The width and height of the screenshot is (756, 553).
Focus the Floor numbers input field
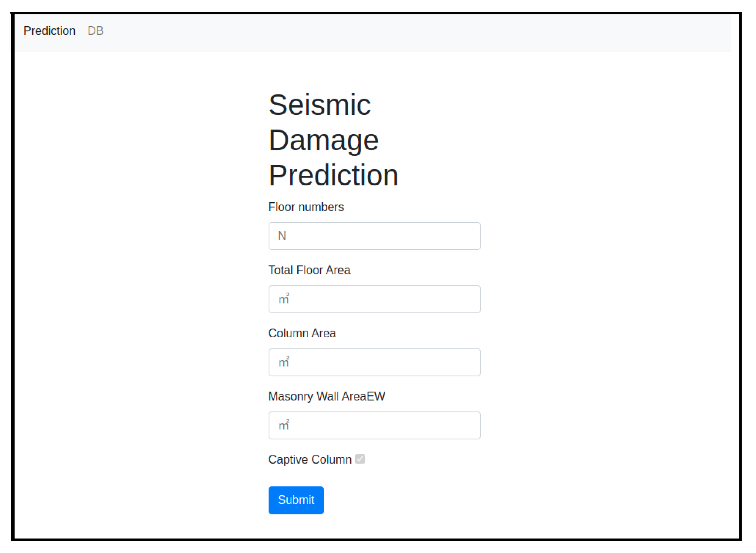374,236
